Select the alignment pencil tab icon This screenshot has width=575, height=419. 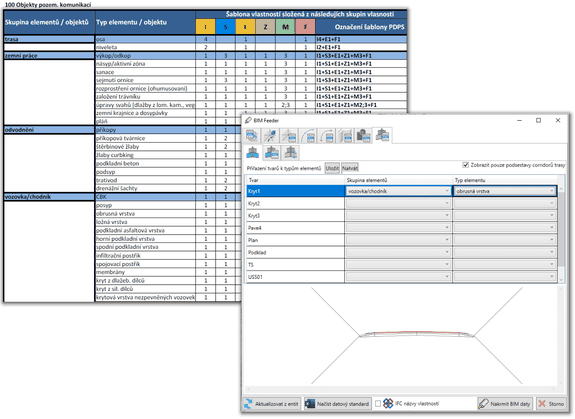click(270, 136)
